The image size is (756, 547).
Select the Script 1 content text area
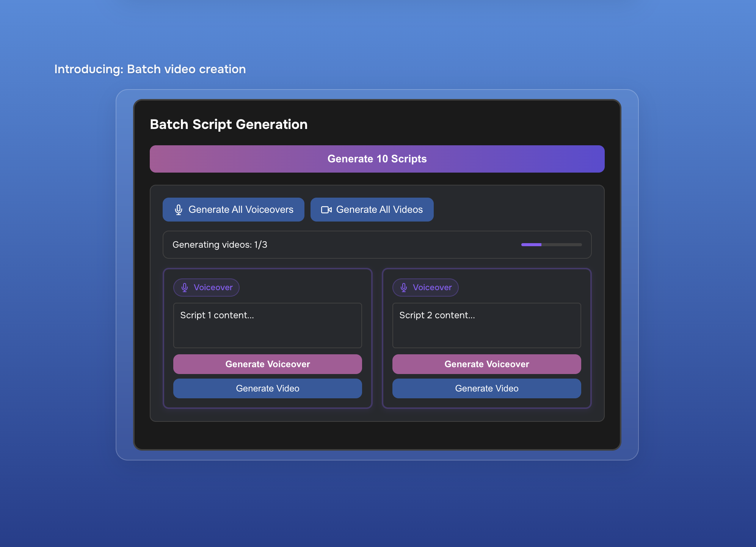267,325
